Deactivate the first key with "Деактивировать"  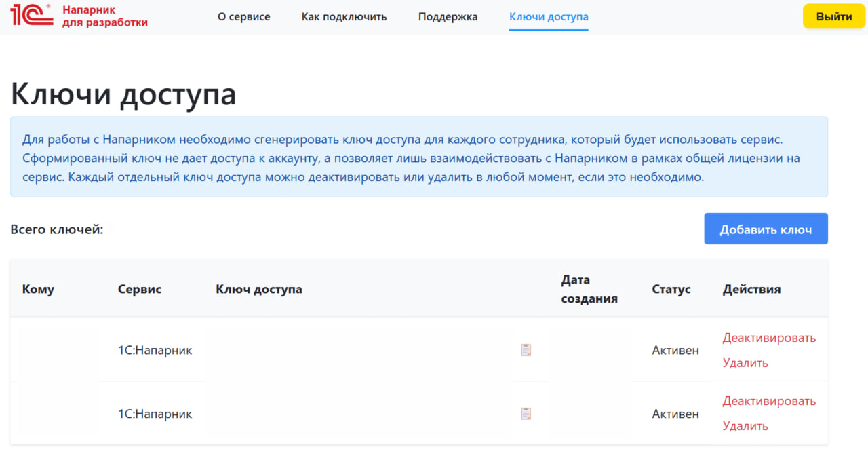(x=769, y=338)
